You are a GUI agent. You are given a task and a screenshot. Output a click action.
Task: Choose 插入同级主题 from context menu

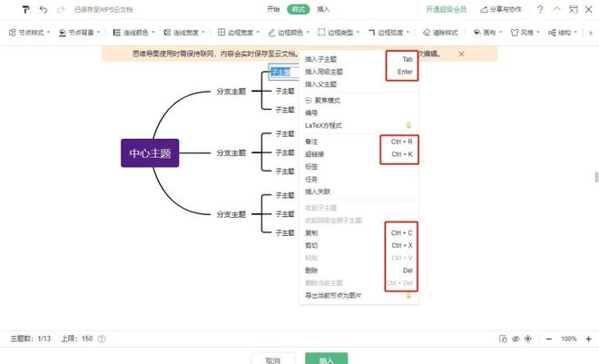358,72
